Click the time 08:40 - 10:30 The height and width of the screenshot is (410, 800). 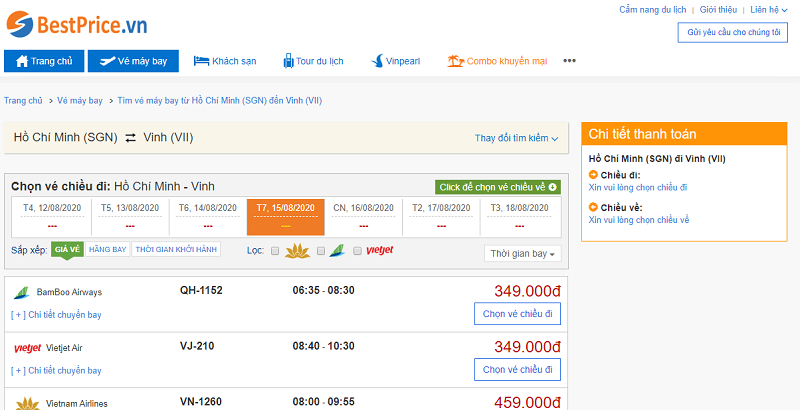323,346
